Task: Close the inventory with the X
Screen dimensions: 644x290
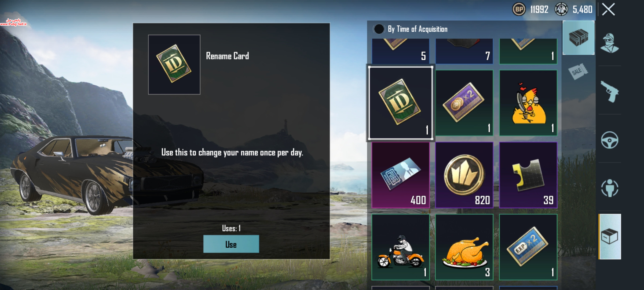Action: (608, 10)
